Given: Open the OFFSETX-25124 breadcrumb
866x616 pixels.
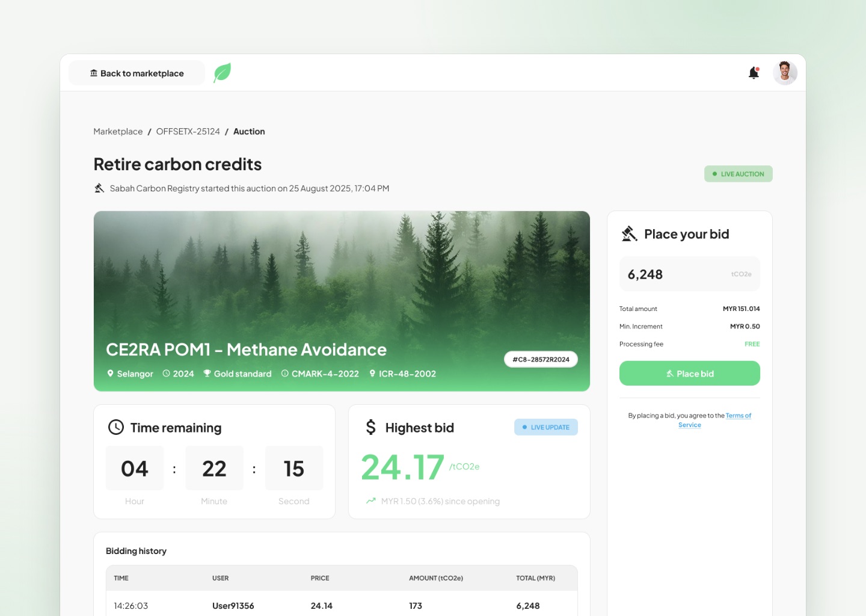Looking at the screenshot, I should click(188, 132).
